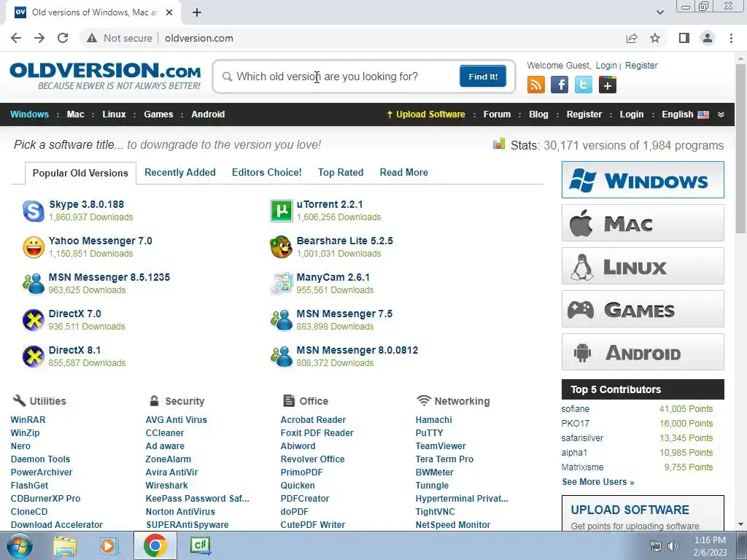The image size is (747, 560).
Task: Click the Yahoo Messenger smiley icon
Action: pos(34,247)
